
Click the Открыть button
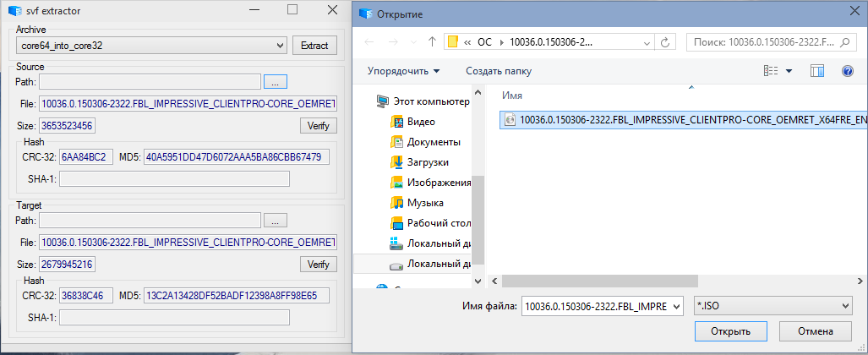click(731, 331)
